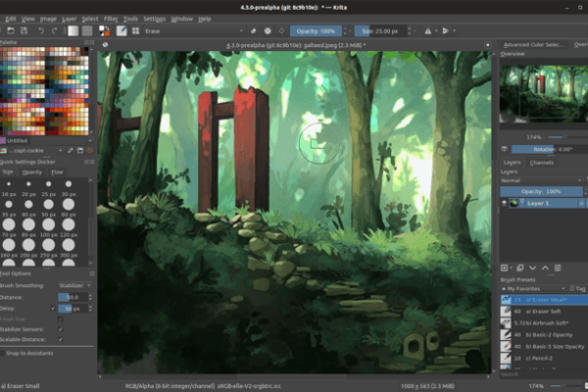This screenshot has width=588, height=392.
Task: Toggle eraser mode in toolbar
Action: pos(254,30)
